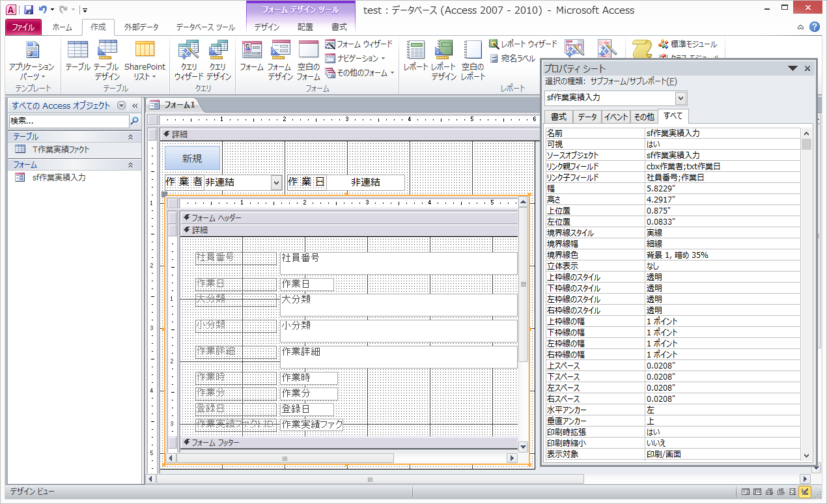Launch フォーム デザイン from the ribbon
Viewport: 827px width, 504px height.
[x=281, y=57]
